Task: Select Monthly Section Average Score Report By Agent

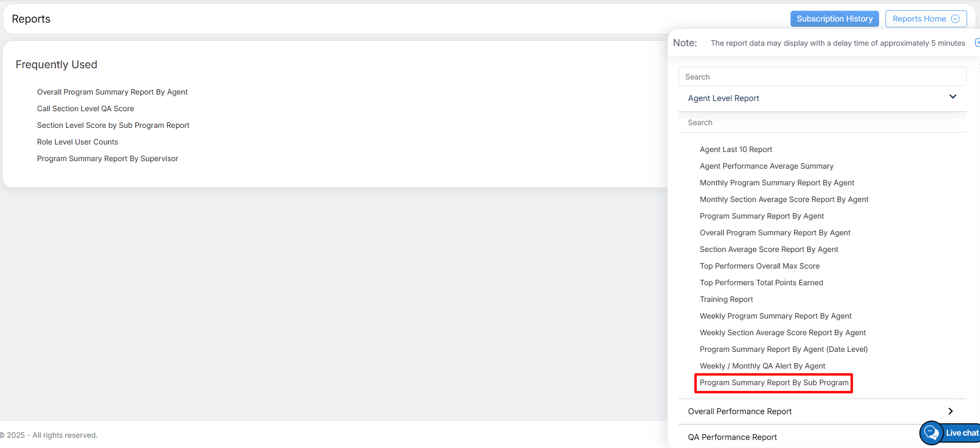Action: tap(784, 200)
